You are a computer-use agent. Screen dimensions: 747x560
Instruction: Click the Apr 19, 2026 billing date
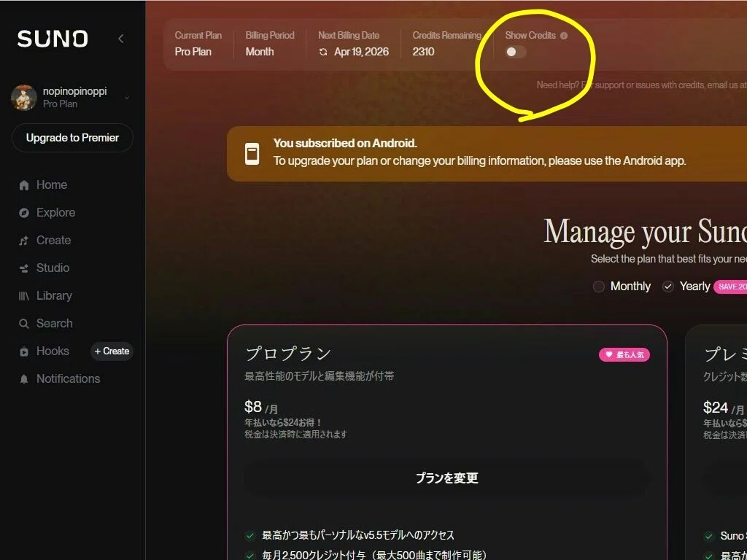(361, 52)
